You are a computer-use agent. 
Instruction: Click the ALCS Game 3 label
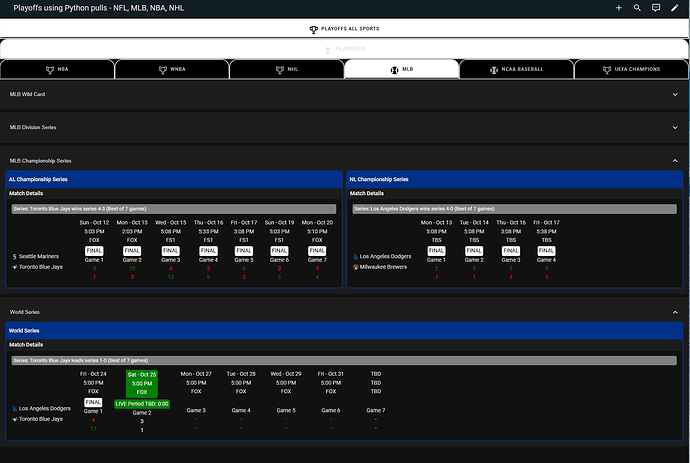pyautogui.click(x=170, y=260)
